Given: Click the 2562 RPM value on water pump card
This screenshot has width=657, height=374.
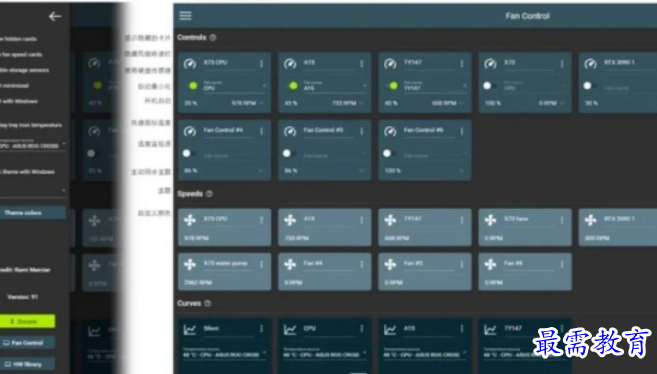Looking at the screenshot, I should [197, 283].
